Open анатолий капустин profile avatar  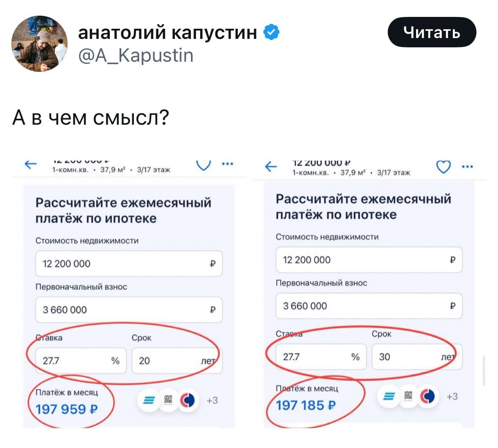[39, 44]
